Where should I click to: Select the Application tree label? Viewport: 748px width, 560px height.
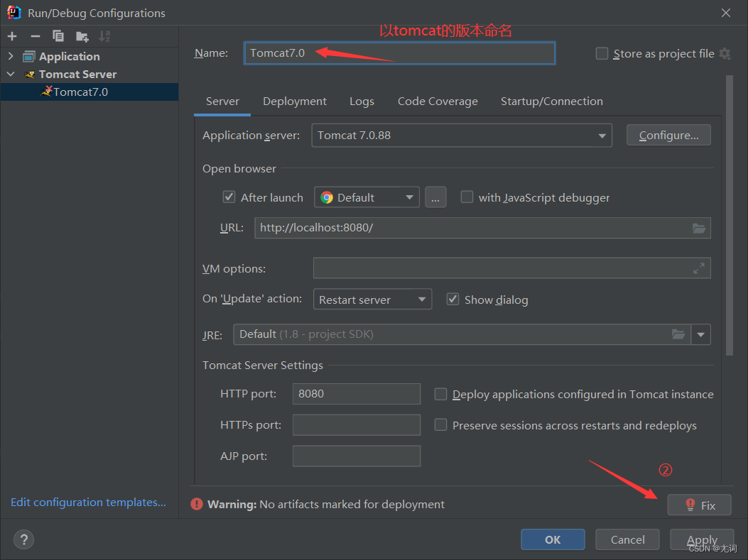[69, 57]
